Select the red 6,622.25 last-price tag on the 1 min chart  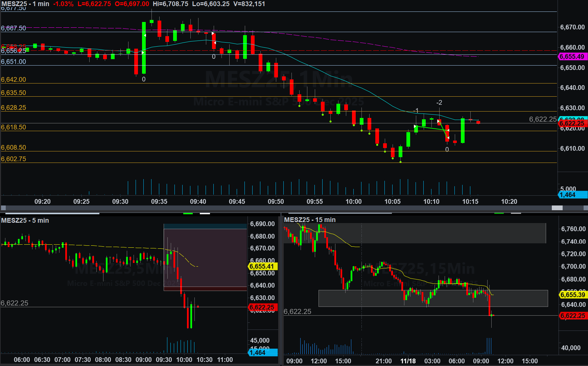coord(572,124)
